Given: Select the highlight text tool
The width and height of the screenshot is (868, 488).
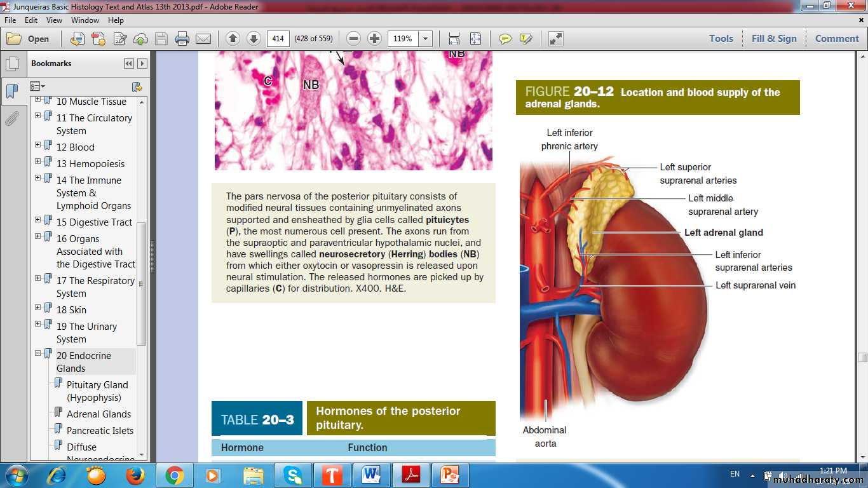Looking at the screenshot, I should (x=526, y=39).
